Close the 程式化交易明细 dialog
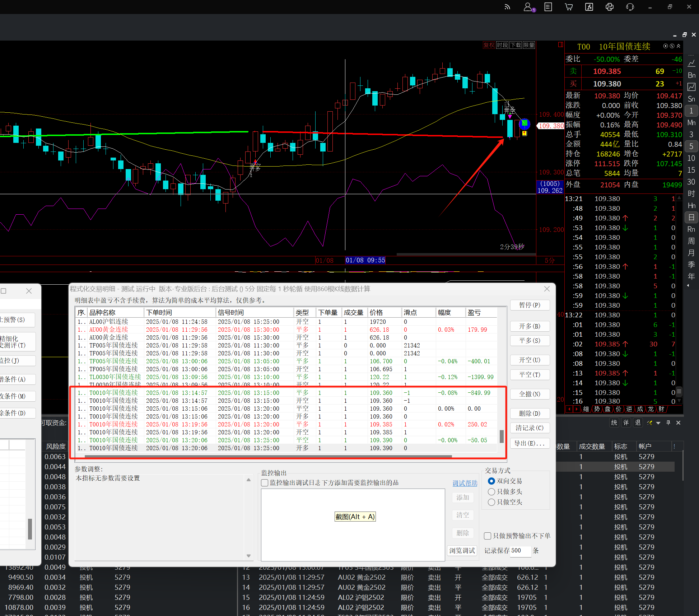The image size is (699, 616). pyautogui.click(x=547, y=289)
